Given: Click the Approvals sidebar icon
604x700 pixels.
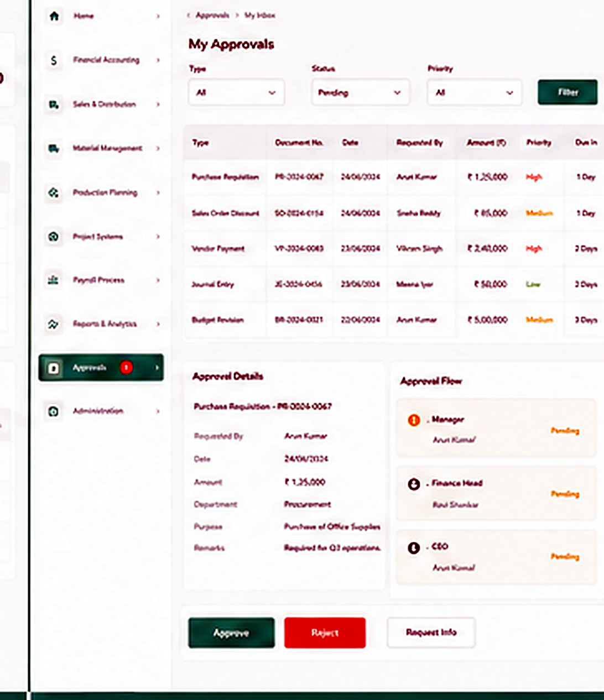Looking at the screenshot, I should [x=54, y=368].
